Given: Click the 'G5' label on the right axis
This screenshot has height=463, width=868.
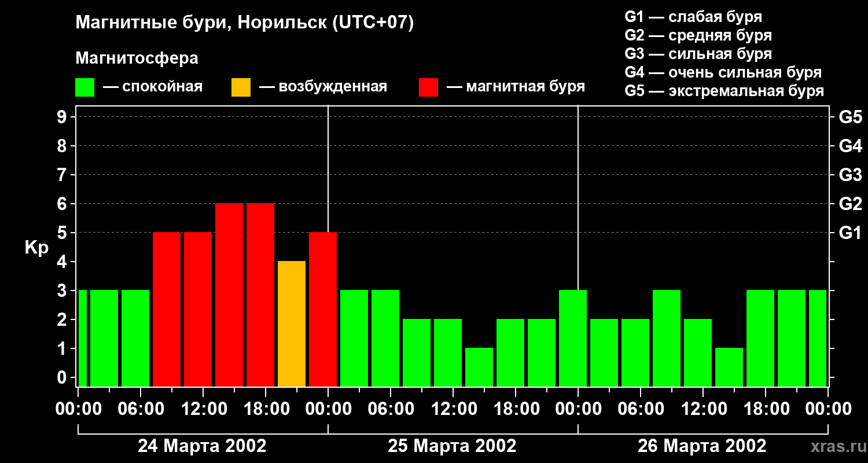Looking at the screenshot, I should coord(850,117).
